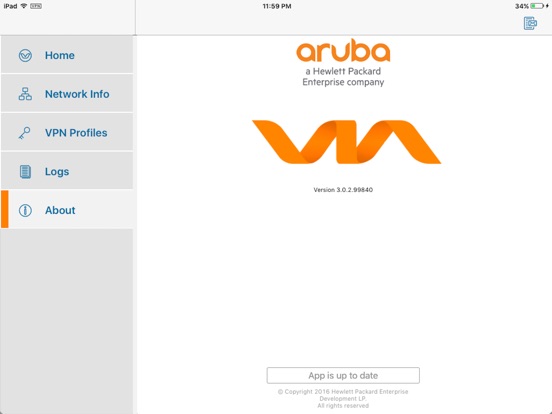Click the About info circle icon
This screenshot has height=414, width=552.
pyautogui.click(x=25, y=210)
